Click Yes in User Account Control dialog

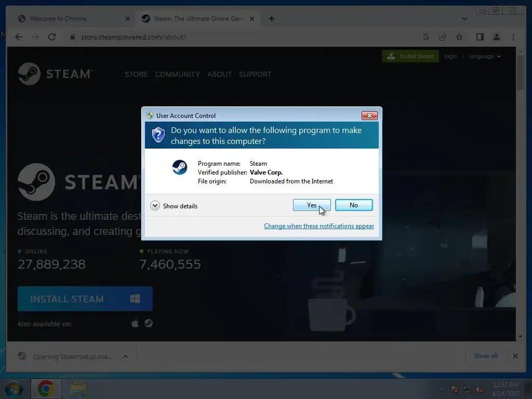(312, 205)
